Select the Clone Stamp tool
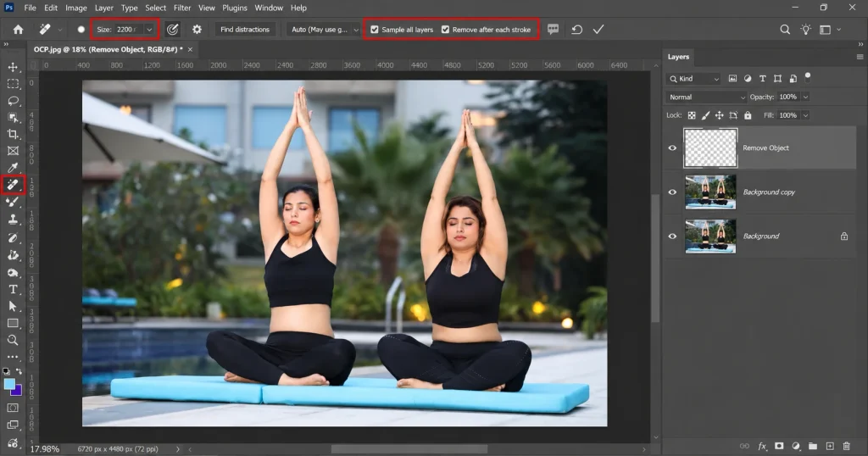This screenshot has height=456, width=868. tap(13, 220)
